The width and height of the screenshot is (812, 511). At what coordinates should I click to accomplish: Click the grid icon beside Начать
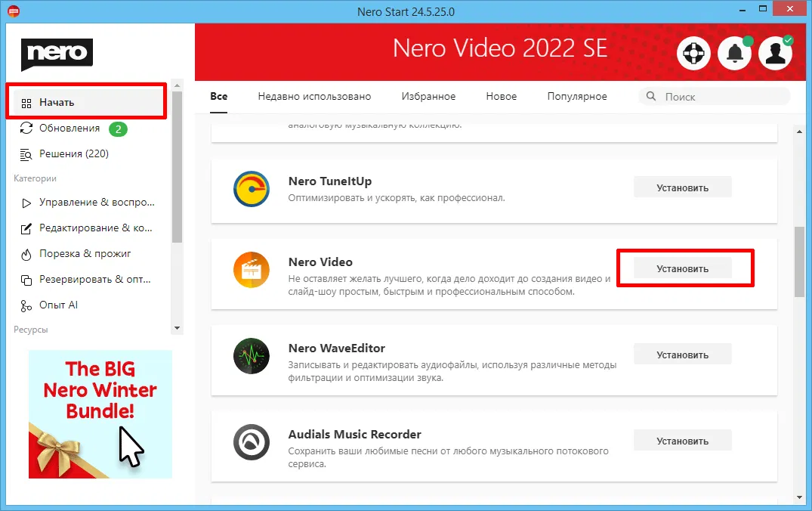click(x=26, y=103)
